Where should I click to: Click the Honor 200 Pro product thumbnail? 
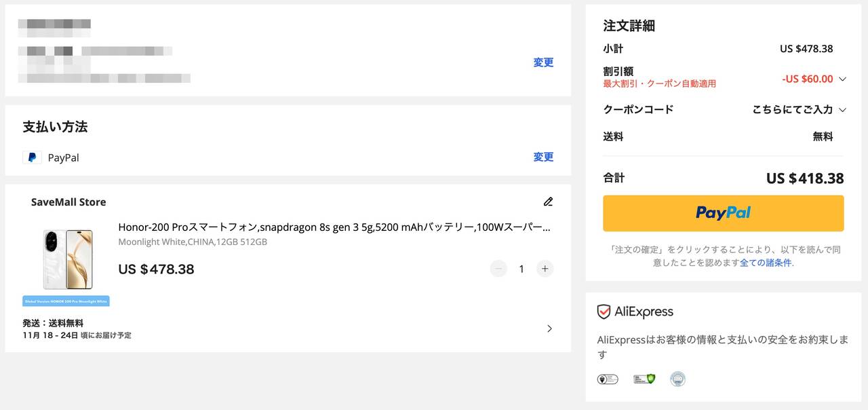click(66, 259)
